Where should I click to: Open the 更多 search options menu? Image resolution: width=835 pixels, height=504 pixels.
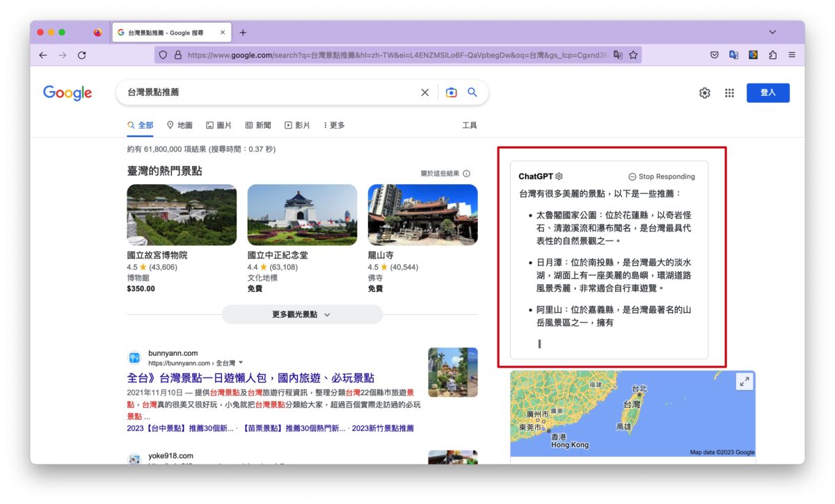click(x=334, y=125)
